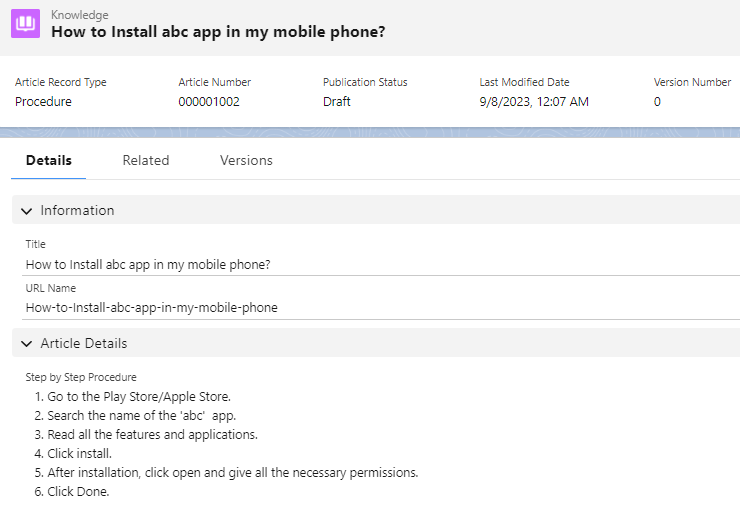Collapse the Article Details section chevron
This screenshot has width=740, height=513.
tap(26, 344)
